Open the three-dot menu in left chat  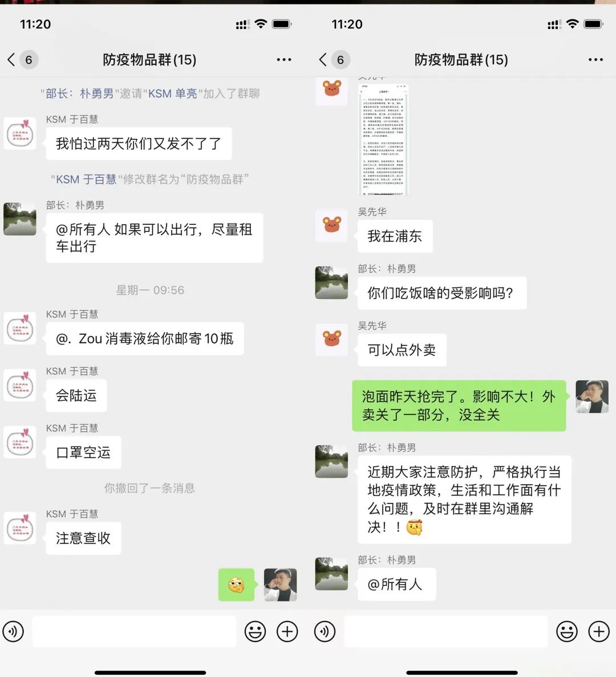pyautogui.click(x=284, y=59)
